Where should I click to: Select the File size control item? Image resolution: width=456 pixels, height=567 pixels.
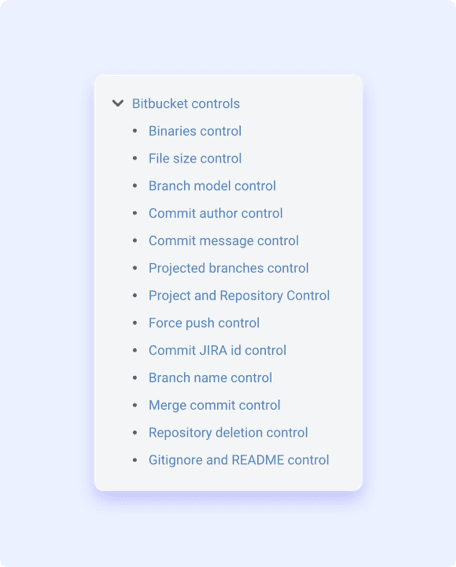coord(195,158)
